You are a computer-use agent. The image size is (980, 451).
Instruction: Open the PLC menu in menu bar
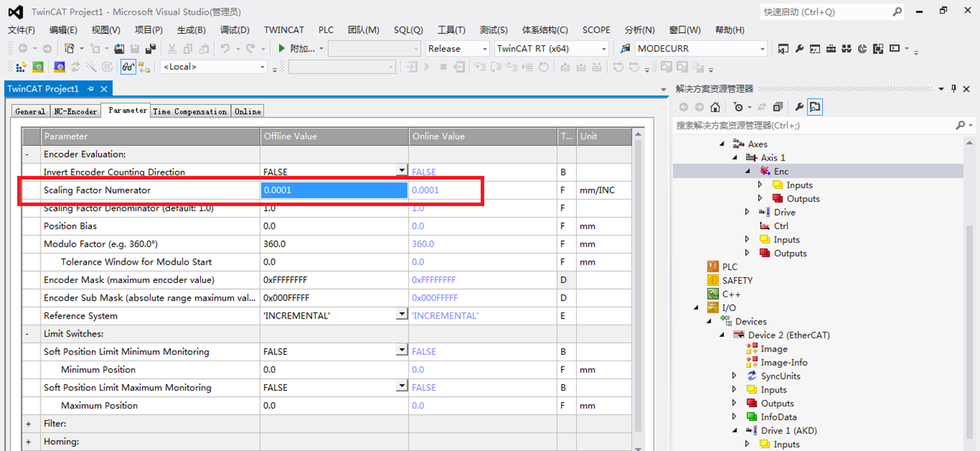326,30
